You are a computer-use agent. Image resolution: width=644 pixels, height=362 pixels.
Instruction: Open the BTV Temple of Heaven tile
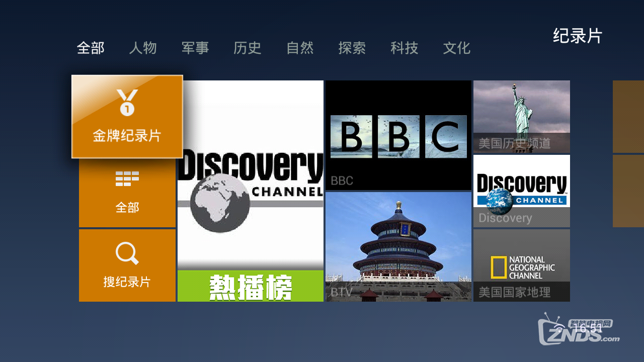(398, 247)
